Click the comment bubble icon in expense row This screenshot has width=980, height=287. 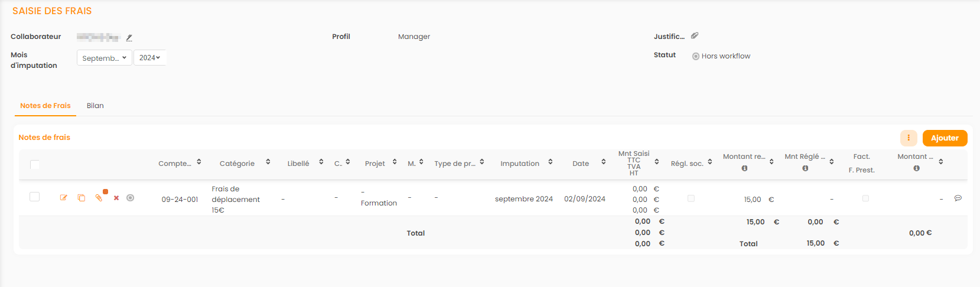[x=958, y=198]
